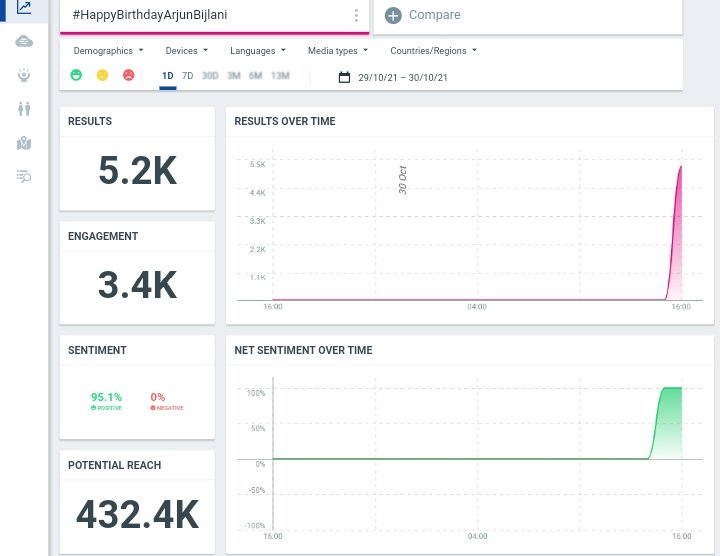Open the three-dot menu beside the hashtag
720x556 pixels.
[356, 15]
